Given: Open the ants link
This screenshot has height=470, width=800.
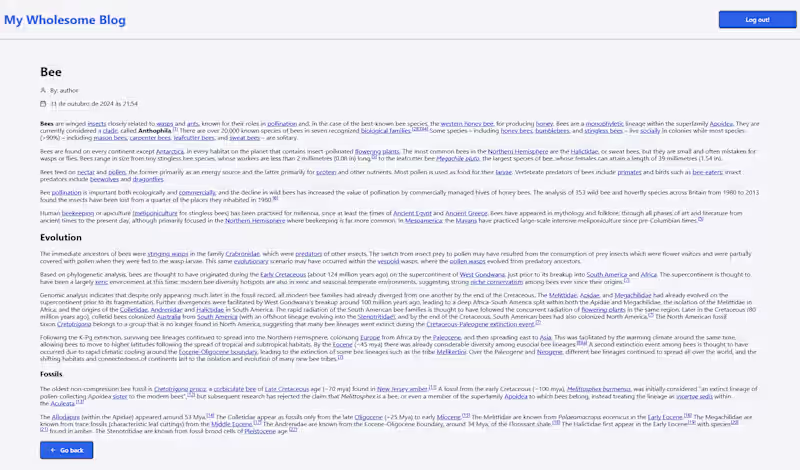Looking at the screenshot, I should 192,123.
